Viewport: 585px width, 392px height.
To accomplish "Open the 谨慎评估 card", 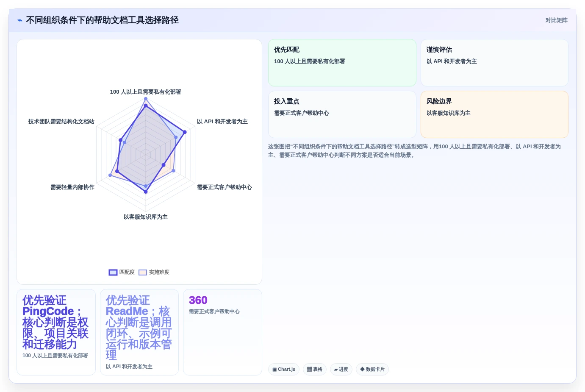I will 494,63.
